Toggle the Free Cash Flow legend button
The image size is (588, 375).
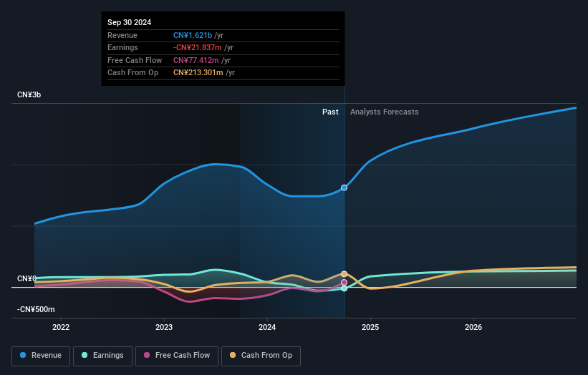(177, 356)
